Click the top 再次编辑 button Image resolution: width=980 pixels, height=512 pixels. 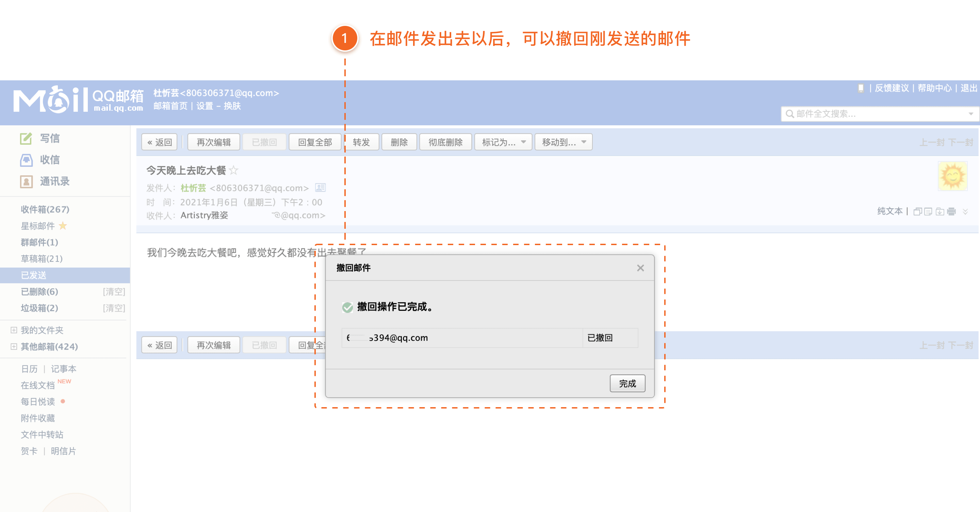[213, 142]
